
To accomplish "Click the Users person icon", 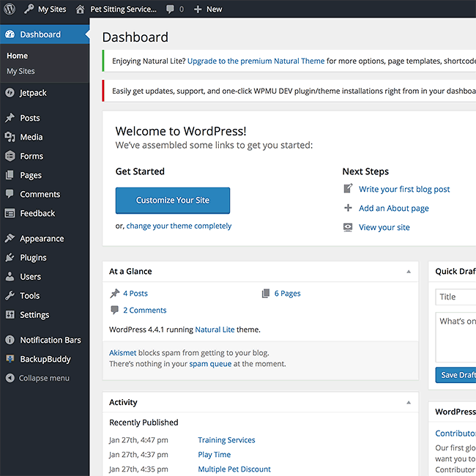I will click(10, 276).
